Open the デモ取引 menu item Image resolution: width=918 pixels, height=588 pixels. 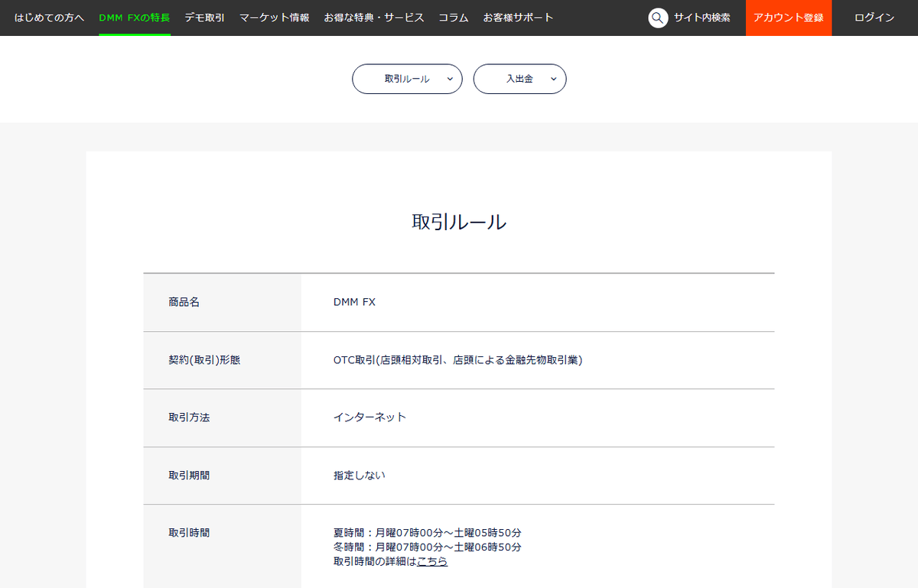(x=204, y=17)
